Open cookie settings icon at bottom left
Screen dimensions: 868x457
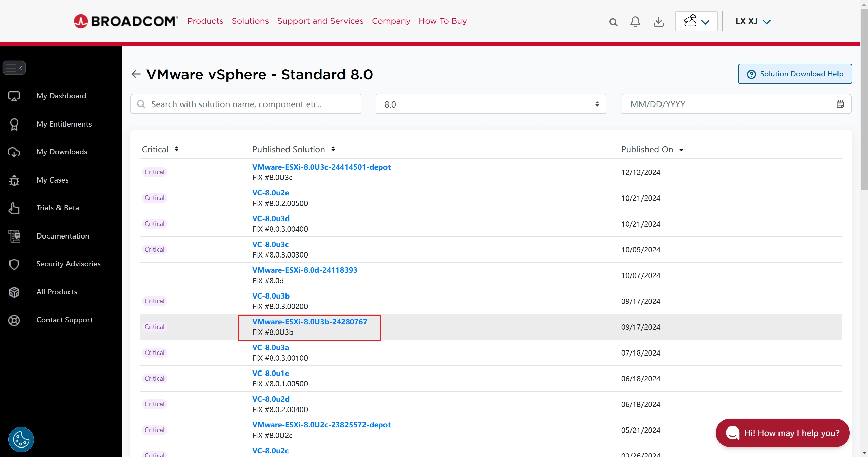(21, 439)
